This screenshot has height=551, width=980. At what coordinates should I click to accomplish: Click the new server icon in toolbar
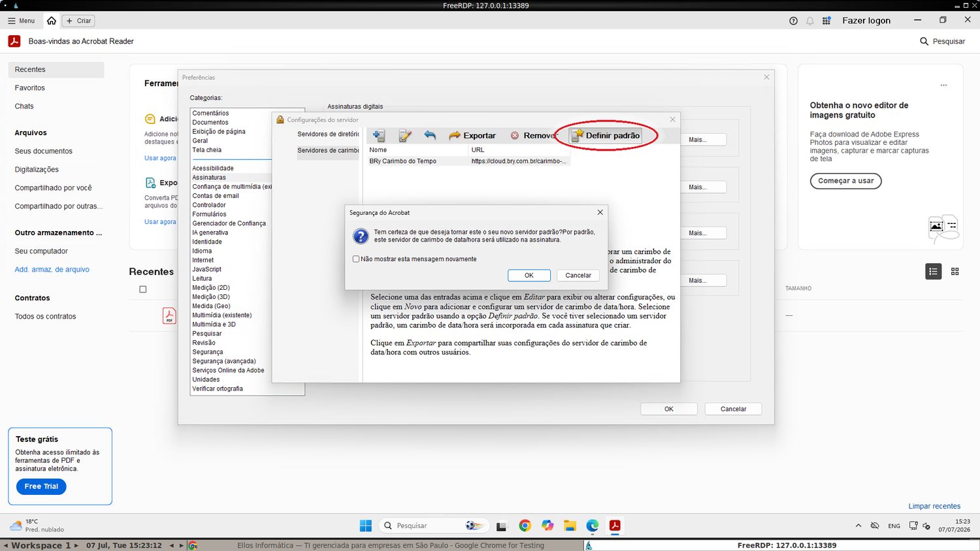coord(379,135)
